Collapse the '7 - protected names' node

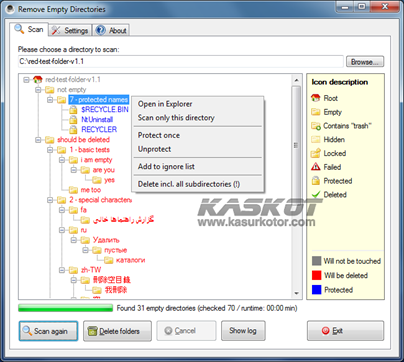click(50, 100)
